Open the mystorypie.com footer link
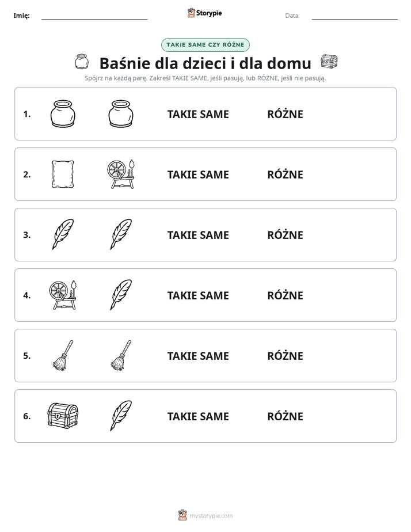411x532 pixels. pyautogui.click(x=205, y=515)
